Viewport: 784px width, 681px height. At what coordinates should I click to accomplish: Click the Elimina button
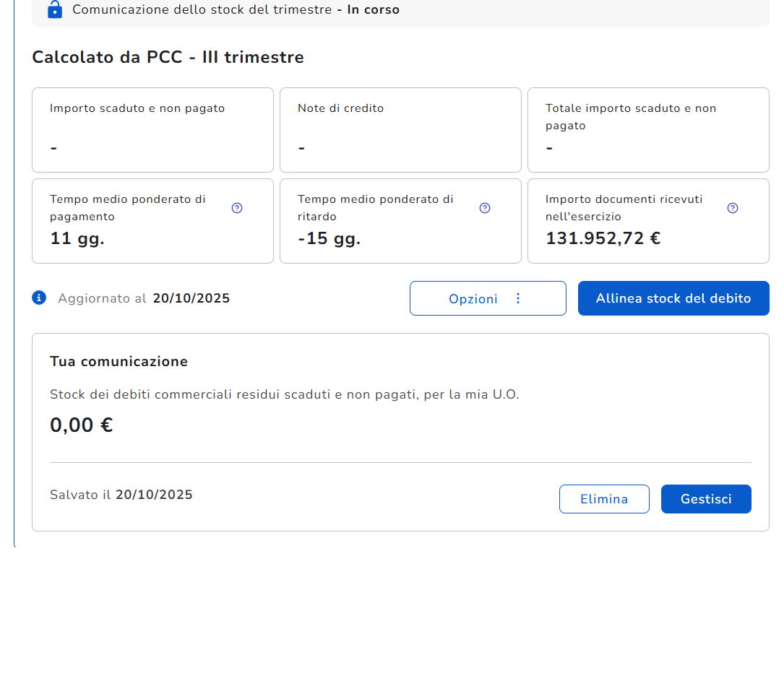click(x=604, y=499)
